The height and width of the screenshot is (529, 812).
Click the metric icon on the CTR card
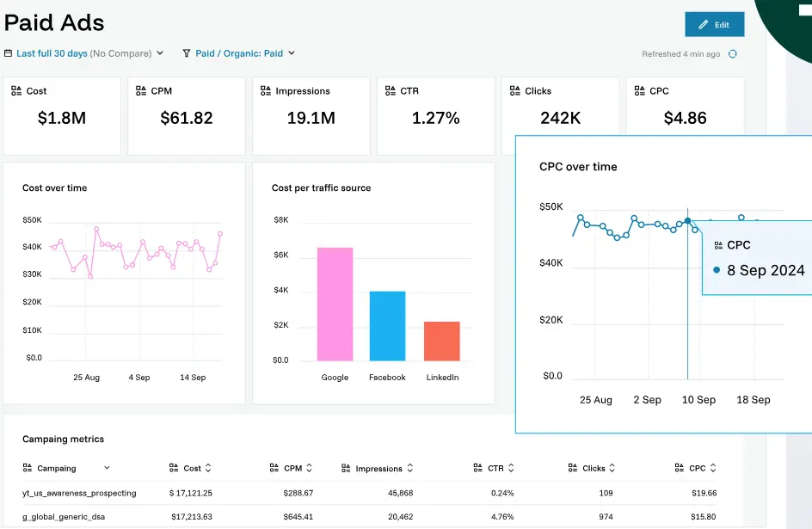tap(391, 91)
